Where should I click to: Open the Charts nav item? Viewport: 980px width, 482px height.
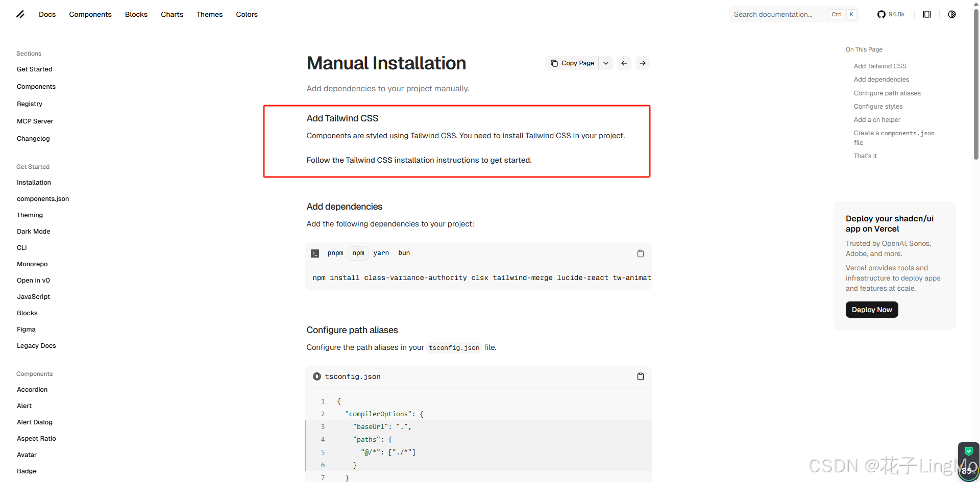(172, 14)
